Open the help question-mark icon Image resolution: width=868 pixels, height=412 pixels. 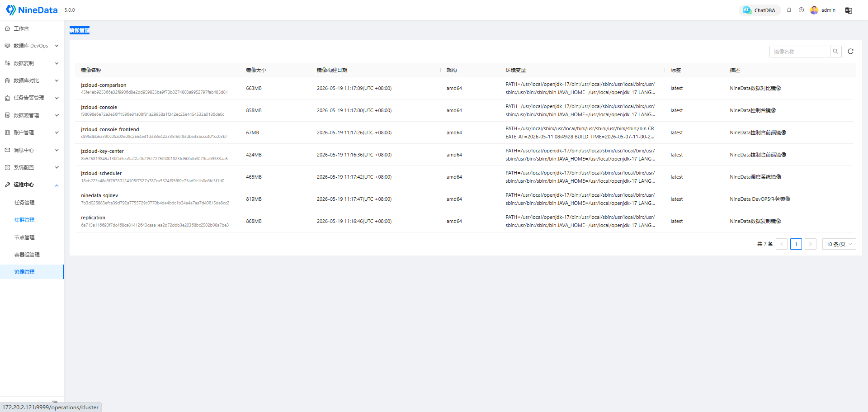click(801, 10)
